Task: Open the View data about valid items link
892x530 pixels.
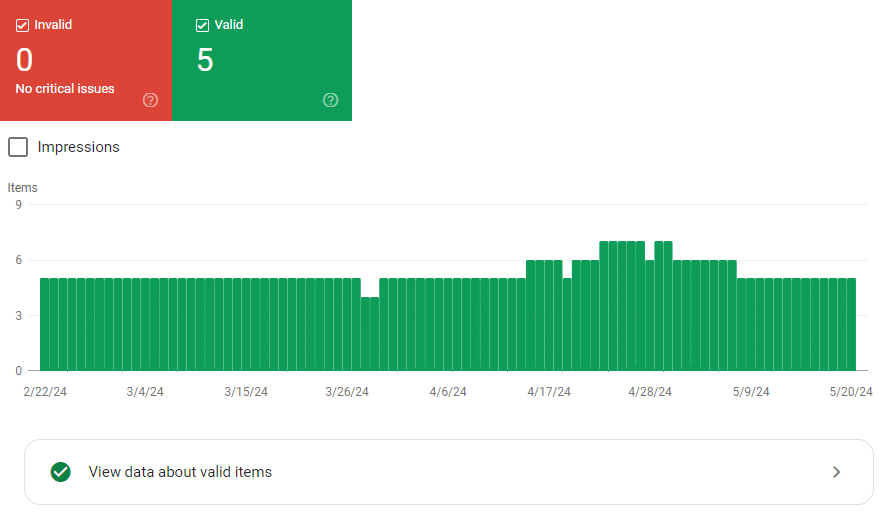Action: pos(180,472)
